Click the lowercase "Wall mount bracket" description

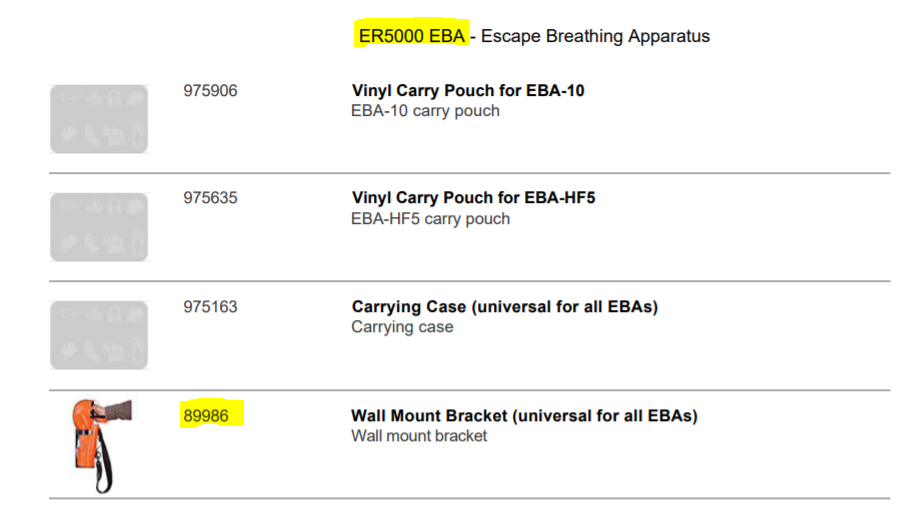click(x=419, y=436)
